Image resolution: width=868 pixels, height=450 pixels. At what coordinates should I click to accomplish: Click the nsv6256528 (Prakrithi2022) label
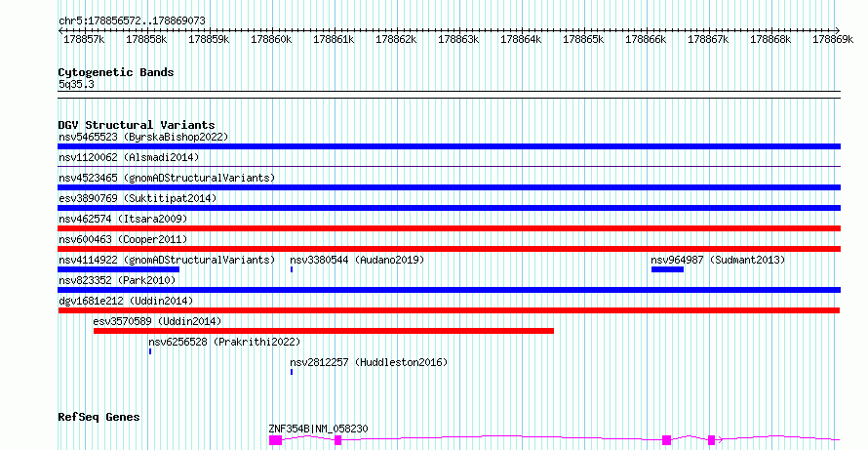point(224,342)
